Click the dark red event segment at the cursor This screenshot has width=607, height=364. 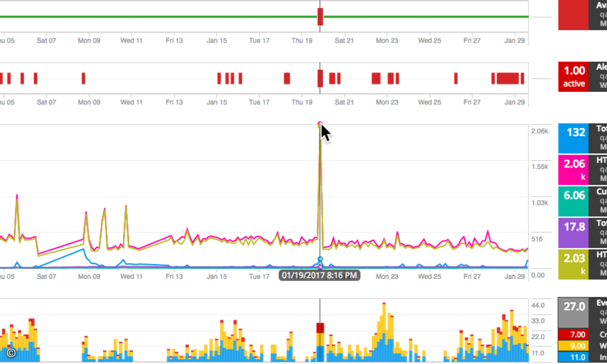pyautogui.click(x=320, y=328)
